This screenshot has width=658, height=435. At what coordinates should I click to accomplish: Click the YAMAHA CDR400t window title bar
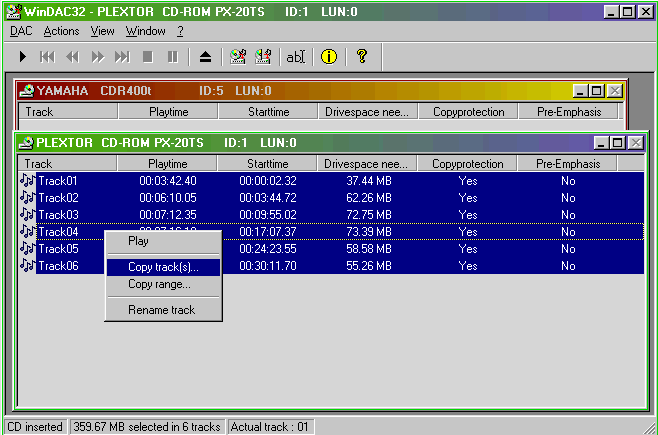[321, 91]
